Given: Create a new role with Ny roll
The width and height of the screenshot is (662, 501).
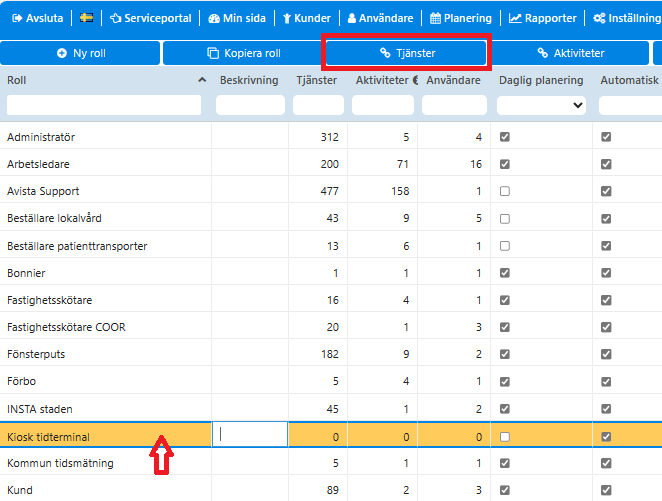Looking at the screenshot, I should pyautogui.click(x=80, y=53).
